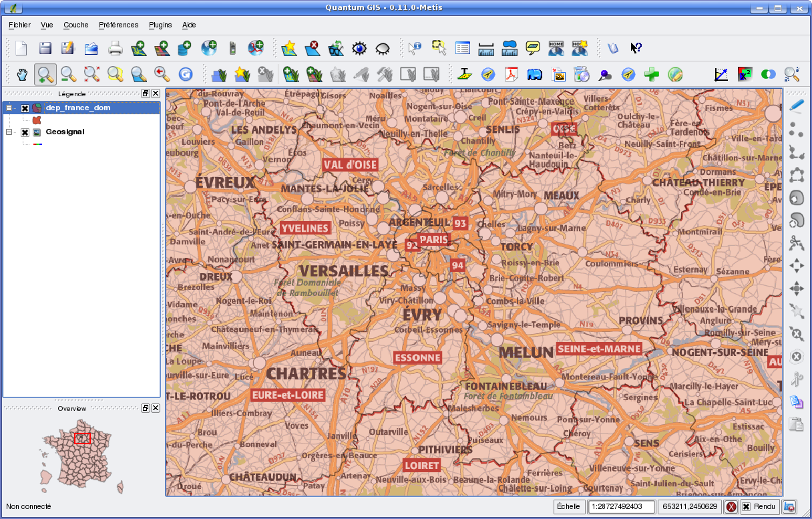The image size is (812, 519).
Task: Open the attribute table icon
Action: click(463, 48)
